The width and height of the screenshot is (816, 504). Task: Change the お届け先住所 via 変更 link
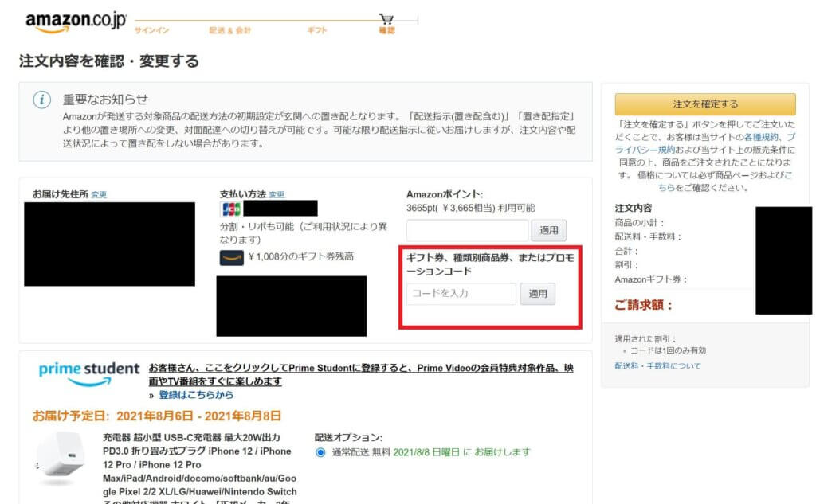99,194
